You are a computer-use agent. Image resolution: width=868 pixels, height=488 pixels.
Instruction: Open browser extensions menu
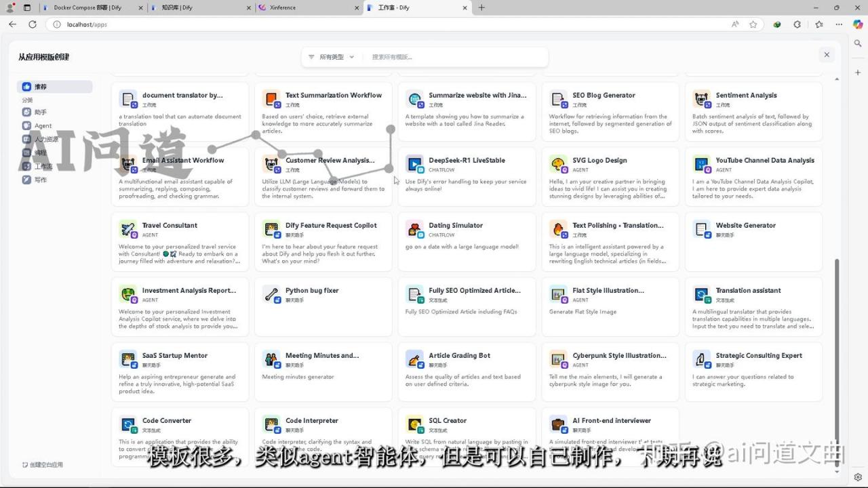[797, 24]
